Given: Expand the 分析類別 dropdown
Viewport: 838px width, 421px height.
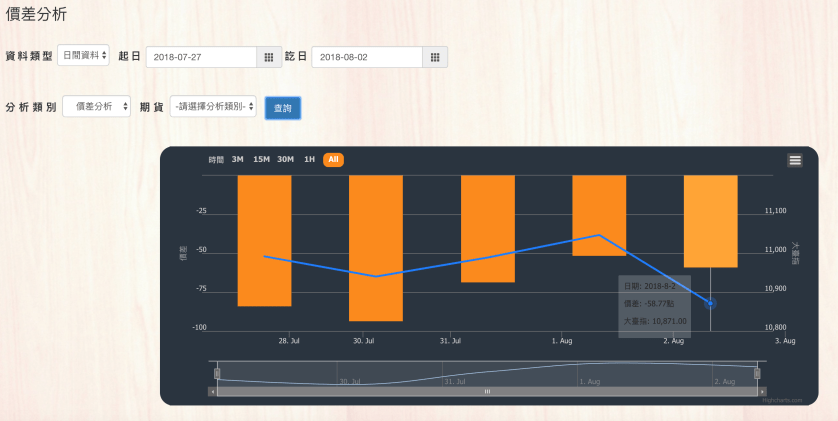Looking at the screenshot, I should pos(97,106).
